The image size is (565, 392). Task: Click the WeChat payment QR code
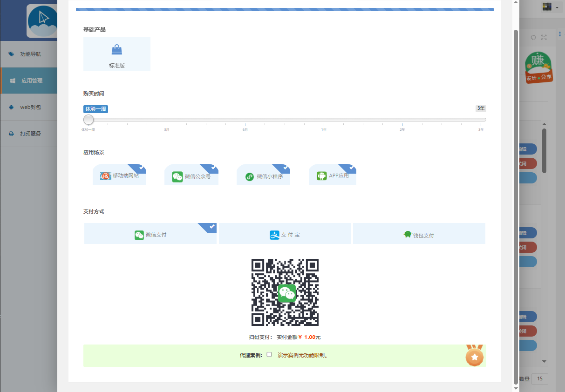285,292
